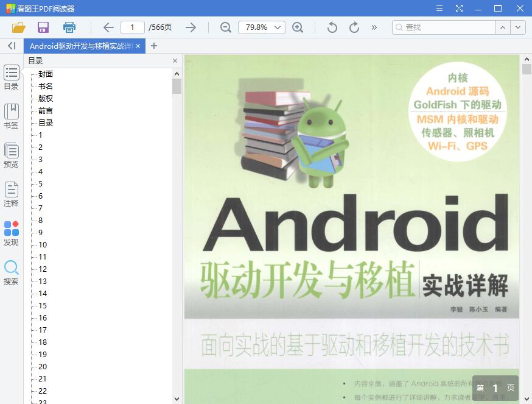532x404 pixels.
Task: Open a new tab with the plus button
Action: coord(154,45)
